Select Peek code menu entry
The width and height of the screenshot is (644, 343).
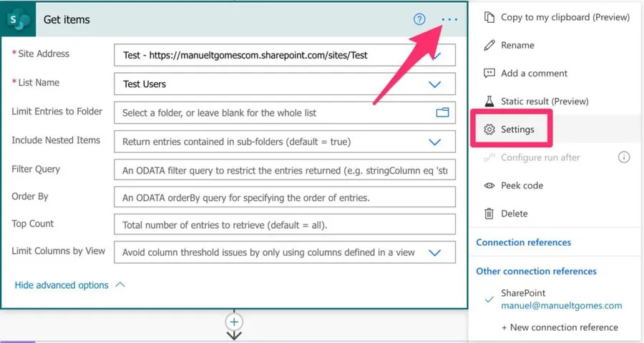pyautogui.click(x=522, y=185)
